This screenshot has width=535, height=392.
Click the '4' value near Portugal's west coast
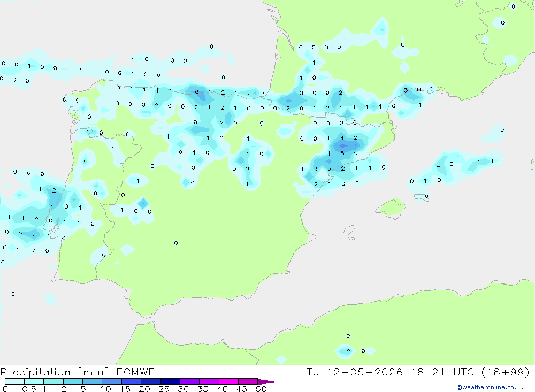(x=52, y=205)
